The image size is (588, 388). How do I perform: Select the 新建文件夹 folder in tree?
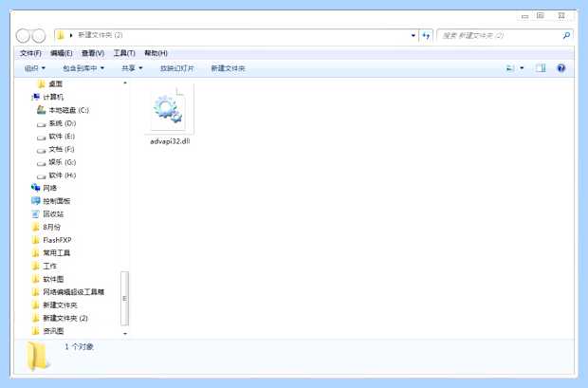(60, 305)
